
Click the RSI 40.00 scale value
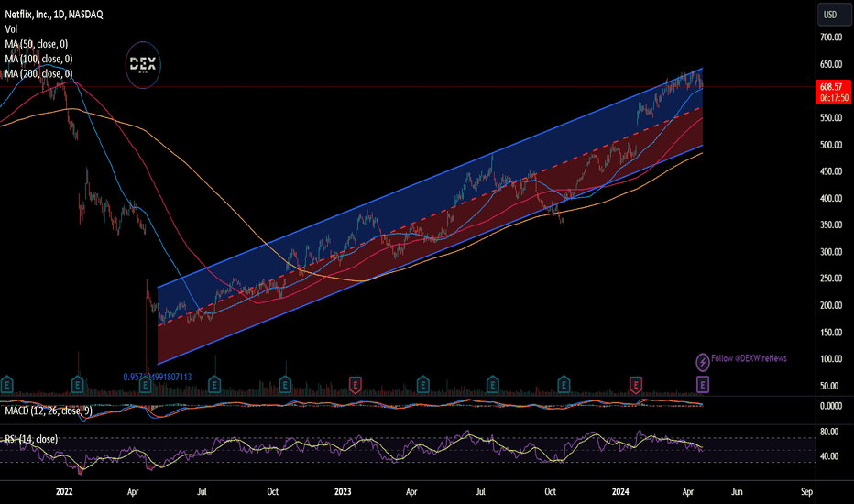(829, 456)
